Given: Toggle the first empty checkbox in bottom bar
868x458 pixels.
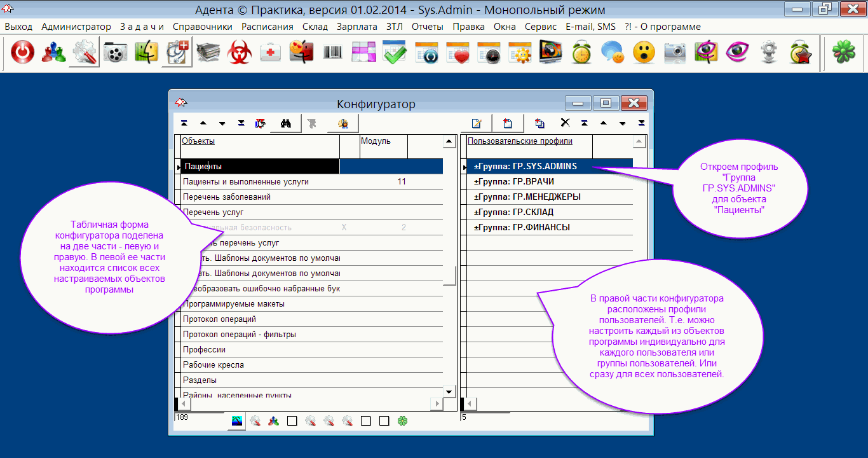Looking at the screenshot, I should click(x=292, y=420).
